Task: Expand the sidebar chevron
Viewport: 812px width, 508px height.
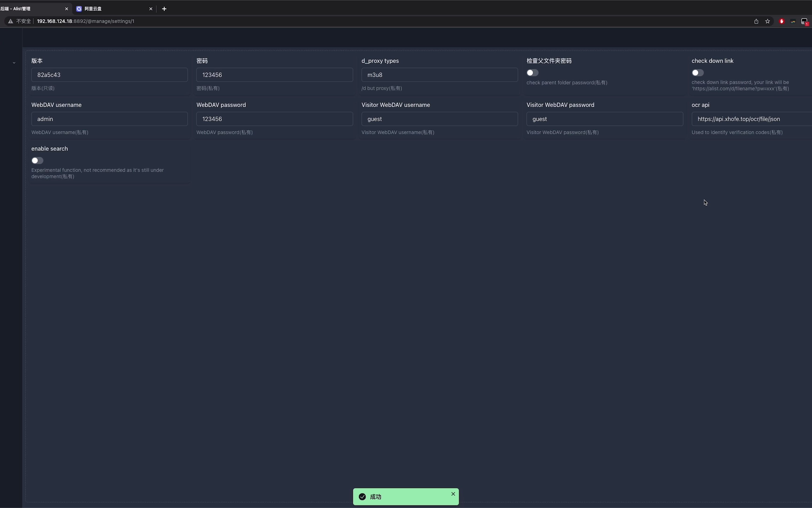Action: click(14, 63)
